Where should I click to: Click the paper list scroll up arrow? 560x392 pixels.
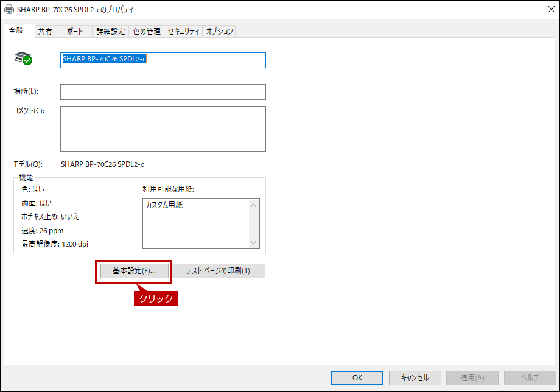[254, 205]
